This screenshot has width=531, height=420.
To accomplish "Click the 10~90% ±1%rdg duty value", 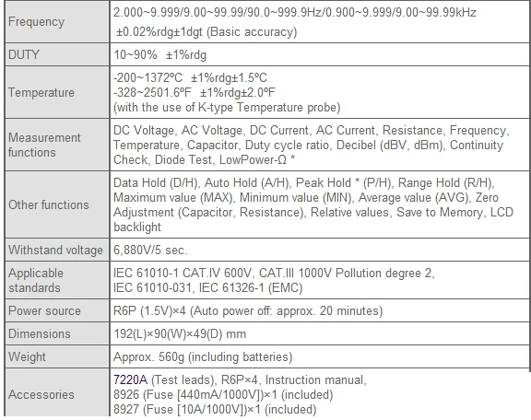I will [x=159, y=54].
